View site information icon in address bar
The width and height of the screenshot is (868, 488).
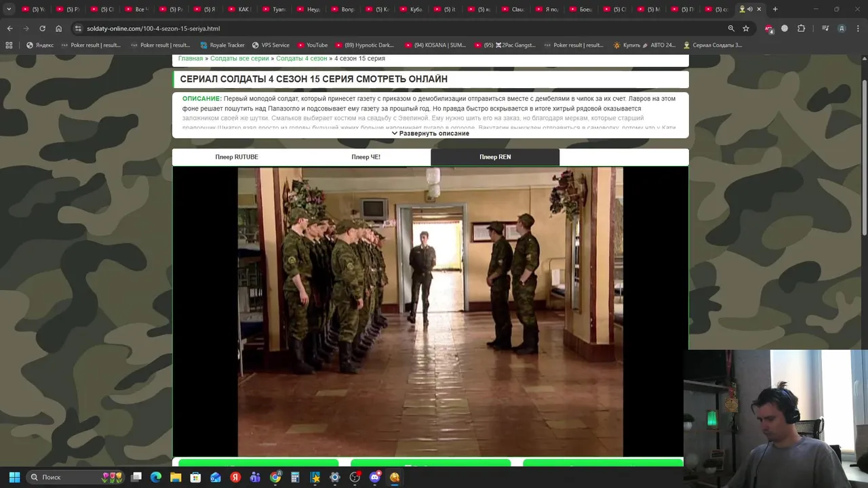[78, 28]
